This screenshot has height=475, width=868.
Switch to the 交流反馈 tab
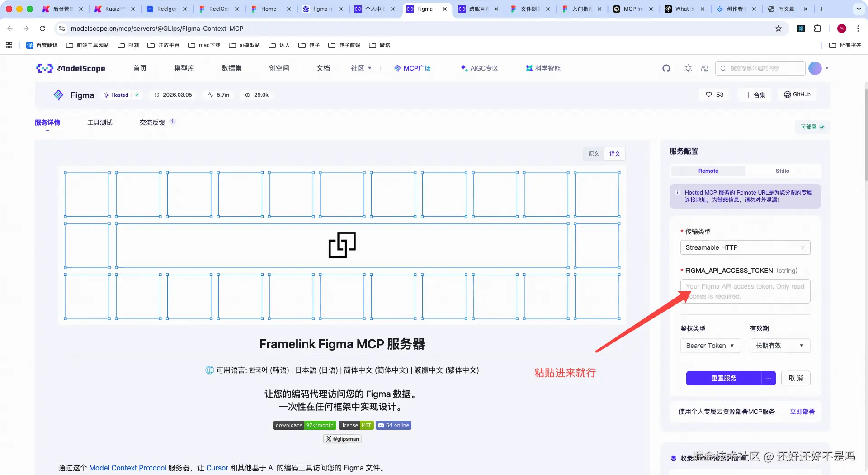coord(152,123)
